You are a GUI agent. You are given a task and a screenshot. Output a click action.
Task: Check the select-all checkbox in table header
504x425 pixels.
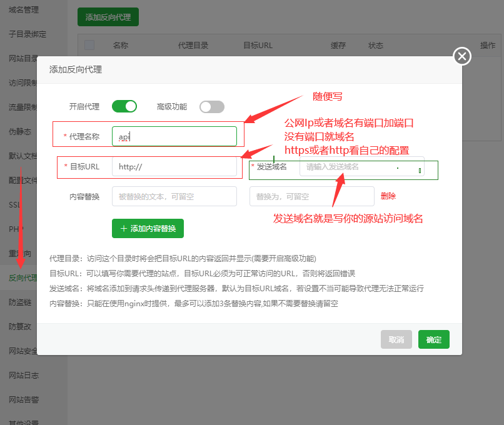click(89, 45)
